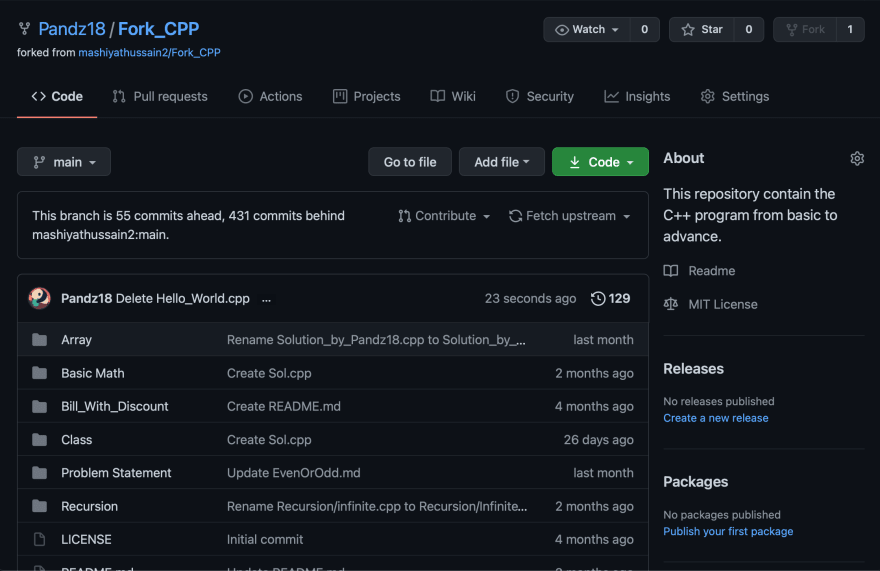Viewport: 880px width, 571px height.
Task: Click the Class folder icon
Action: pyautogui.click(x=39, y=440)
